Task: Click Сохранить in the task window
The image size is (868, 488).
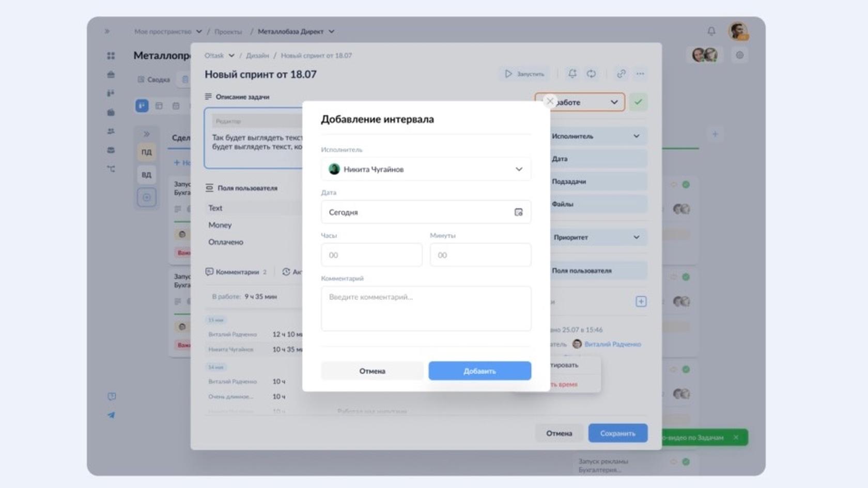Action: click(x=618, y=433)
